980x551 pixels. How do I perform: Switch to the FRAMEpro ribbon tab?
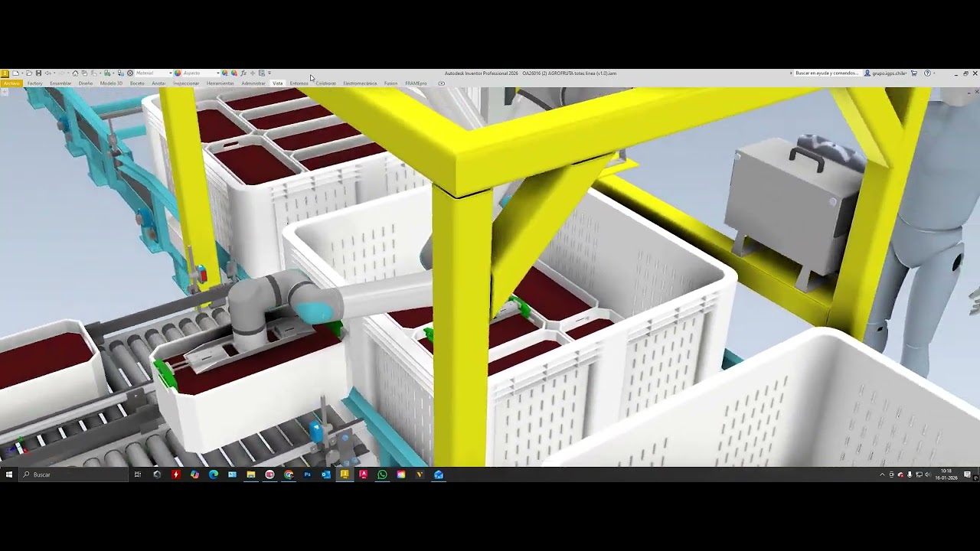[x=416, y=83]
